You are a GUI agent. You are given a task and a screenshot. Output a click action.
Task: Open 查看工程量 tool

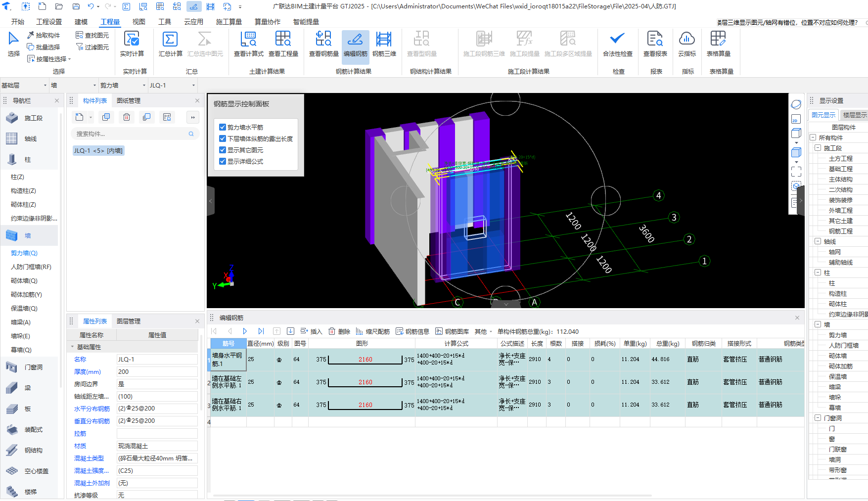click(283, 44)
